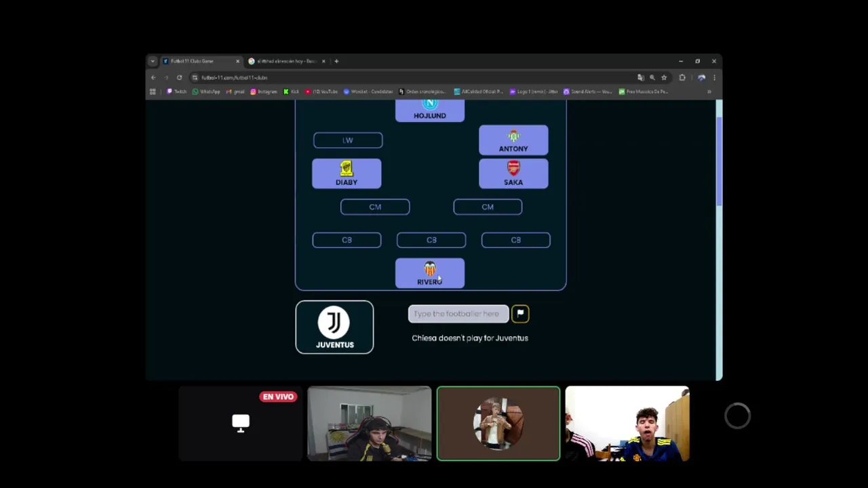Minimize the Chrome window
Screen dimensions: 868x488
coord(681,61)
